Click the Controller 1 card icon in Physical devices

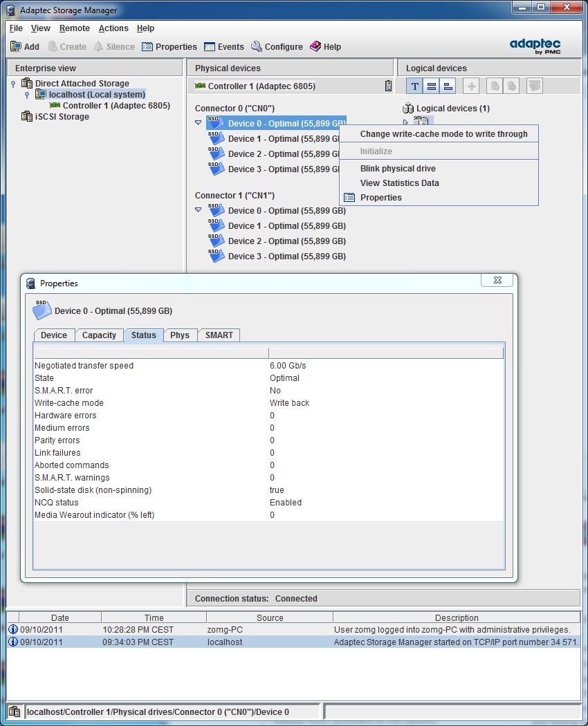click(x=200, y=86)
